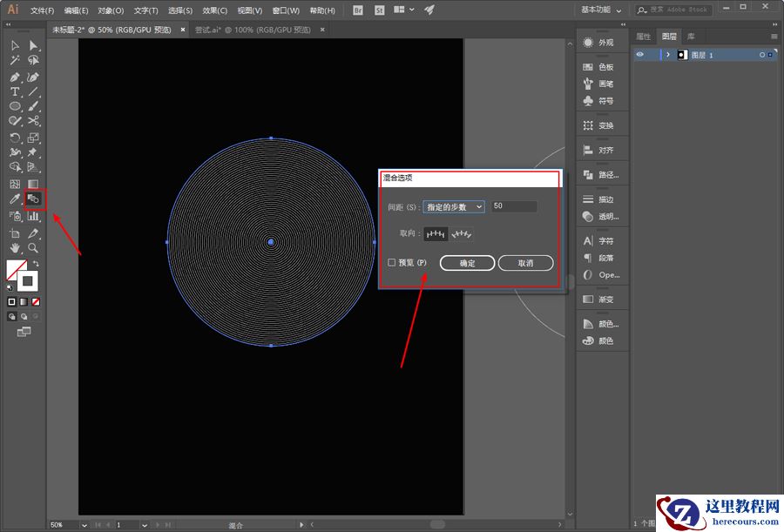Viewport: 784px width, 532px height.
Task: Select the Zoom magnifier tool
Action: [33, 248]
